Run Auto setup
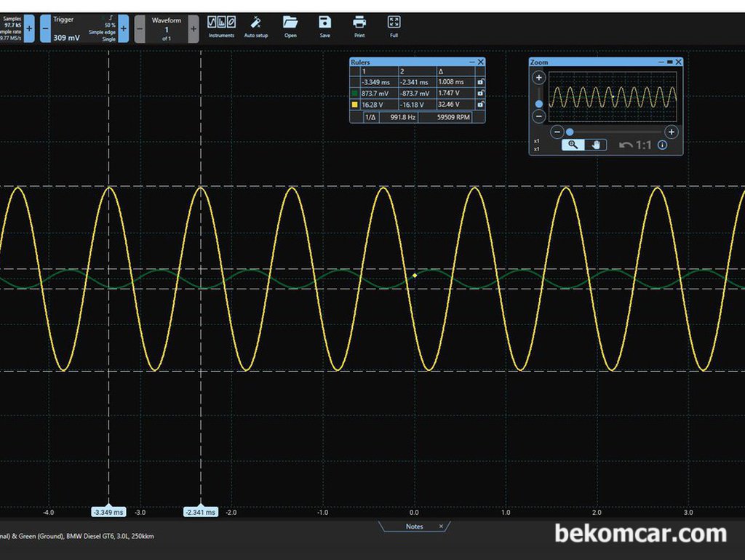The height and width of the screenshot is (560, 745). 256,27
